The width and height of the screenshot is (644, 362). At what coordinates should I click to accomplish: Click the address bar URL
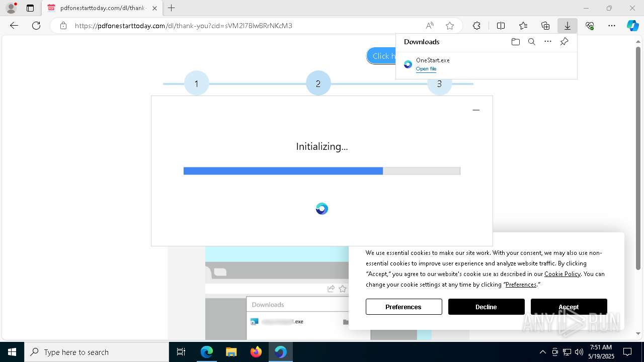pos(183,26)
